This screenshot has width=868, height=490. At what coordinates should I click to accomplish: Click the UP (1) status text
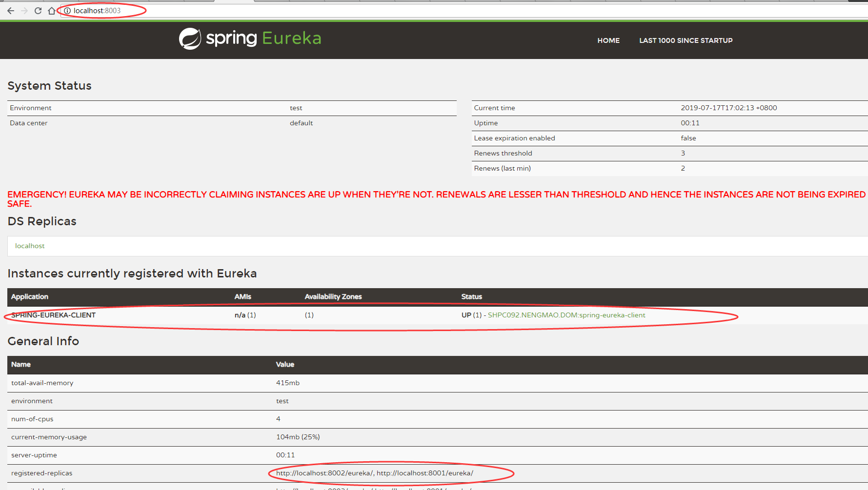pyautogui.click(x=471, y=315)
